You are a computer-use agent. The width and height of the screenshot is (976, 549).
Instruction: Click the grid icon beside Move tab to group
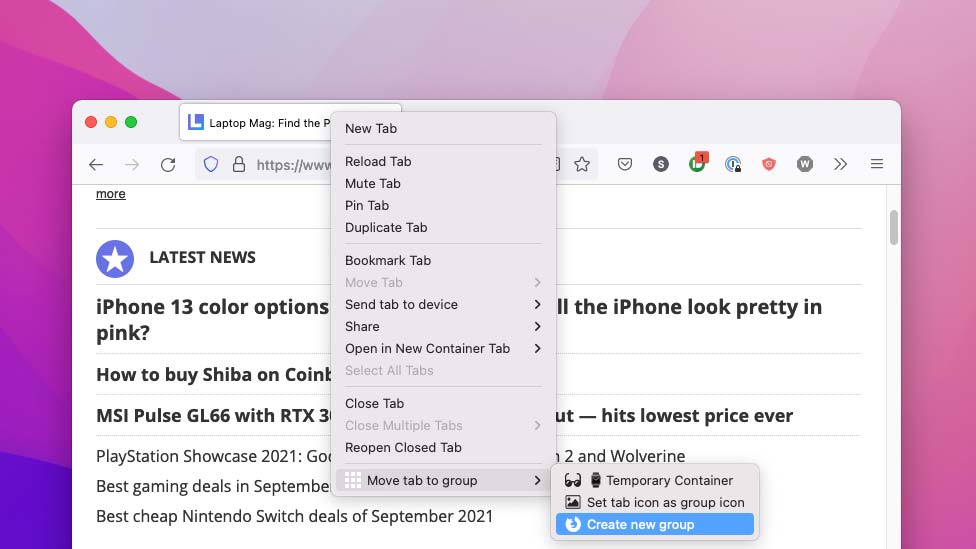pos(353,480)
